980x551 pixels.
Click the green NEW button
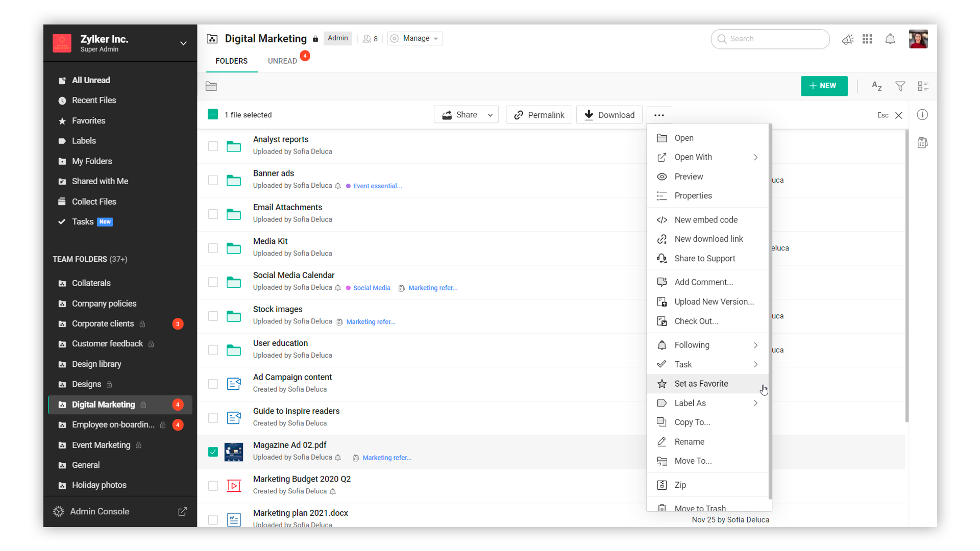pyautogui.click(x=824, y=86)
